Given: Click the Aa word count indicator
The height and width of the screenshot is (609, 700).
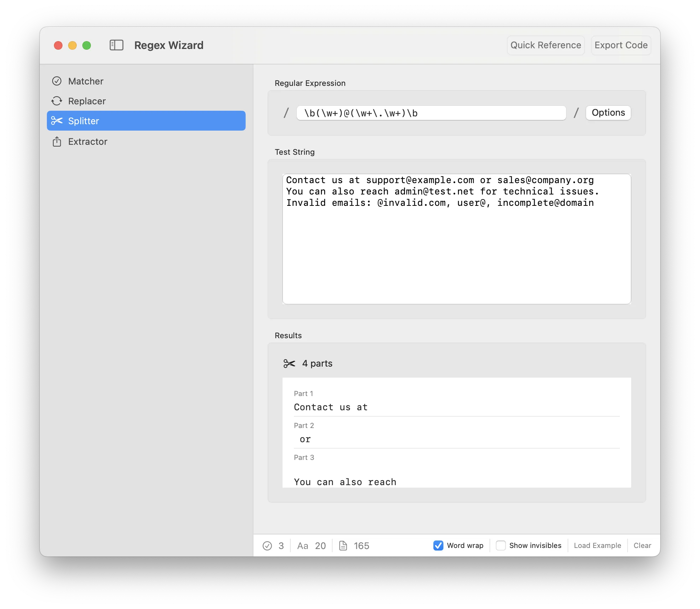Looking at the screenshot, I should [x=302, y=545].
